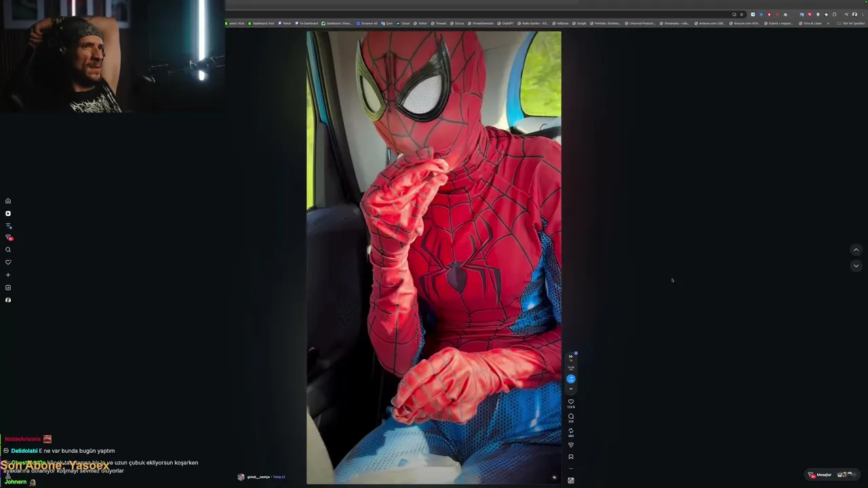Collapse the speed panel chevron
868x488 pixels.
(x=571, y=389)
